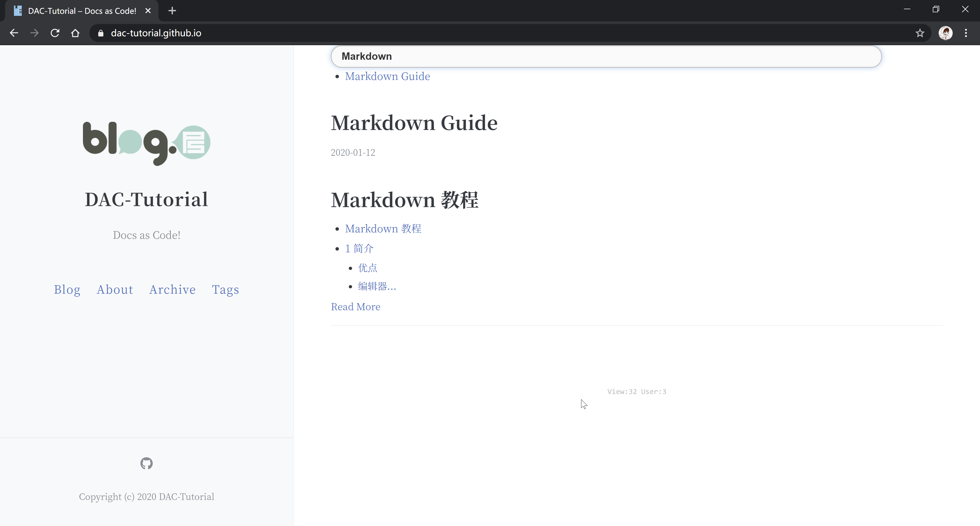Click the address bar URL
This screenshot has width=980, height=526.
point(156,33)
